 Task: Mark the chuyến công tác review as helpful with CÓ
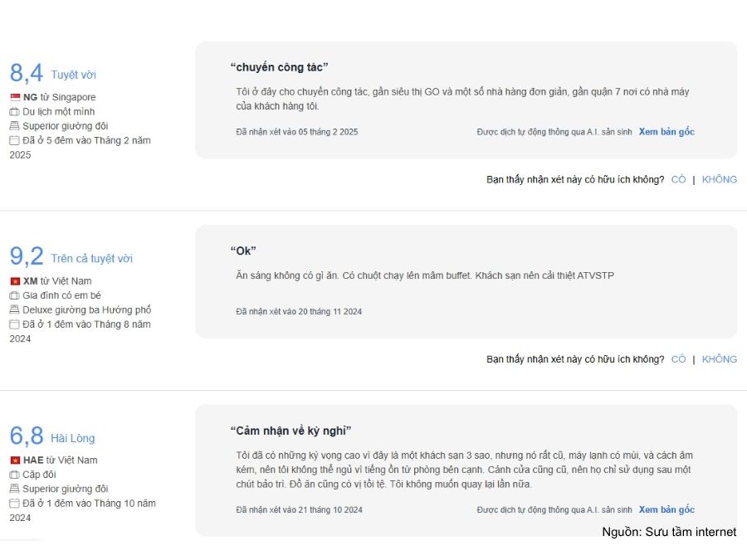coord(678,179)
